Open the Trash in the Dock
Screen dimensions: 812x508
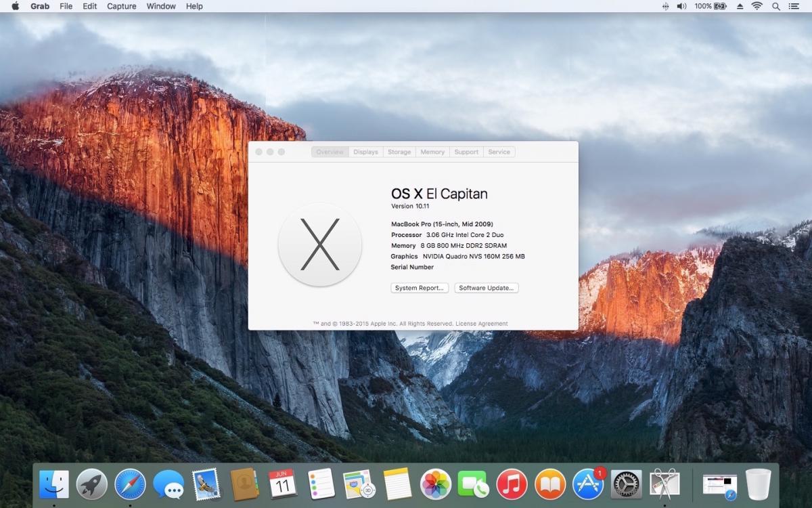[x=759, y=484]
